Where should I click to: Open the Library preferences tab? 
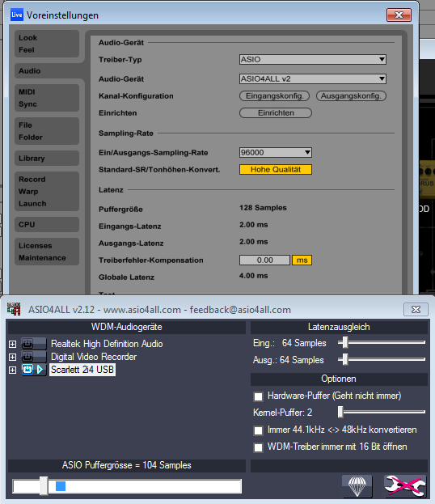pyautogui.click(x=47, y=158)
